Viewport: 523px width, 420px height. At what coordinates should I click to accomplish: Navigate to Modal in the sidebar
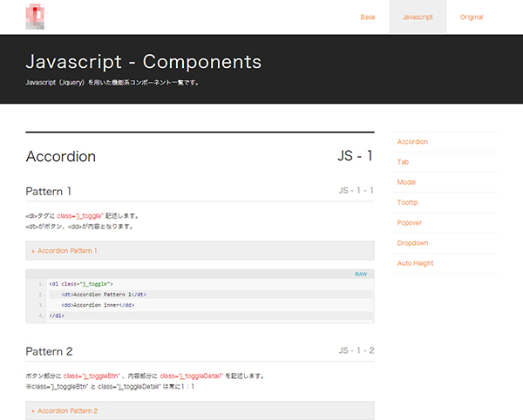pyautogui.click(x=406, y=182)
